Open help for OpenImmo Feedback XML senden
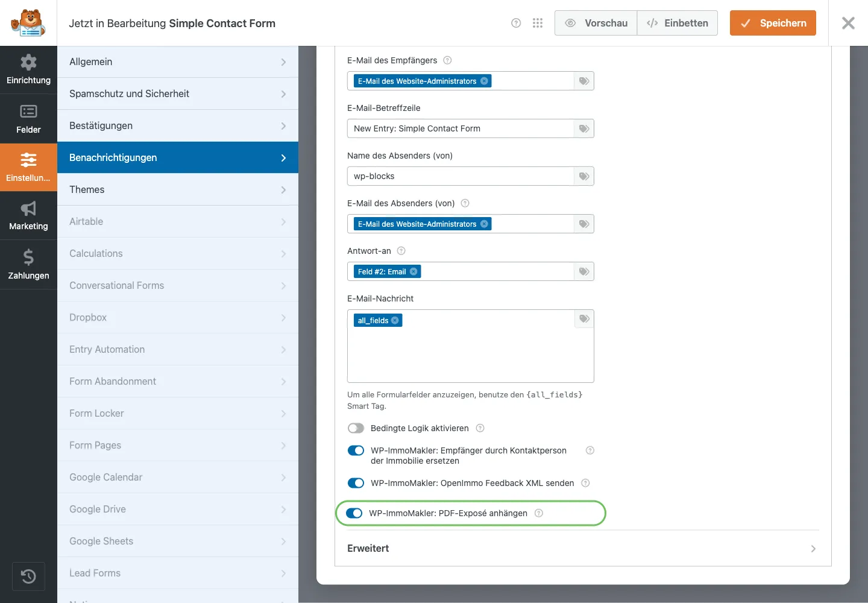 (585, 483)
